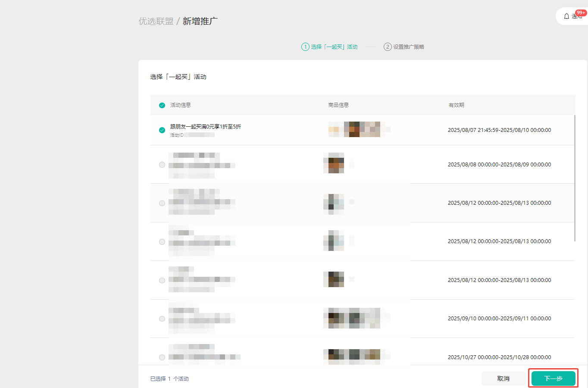
Task: Click the 下一步 button
Action: point(553,379)
